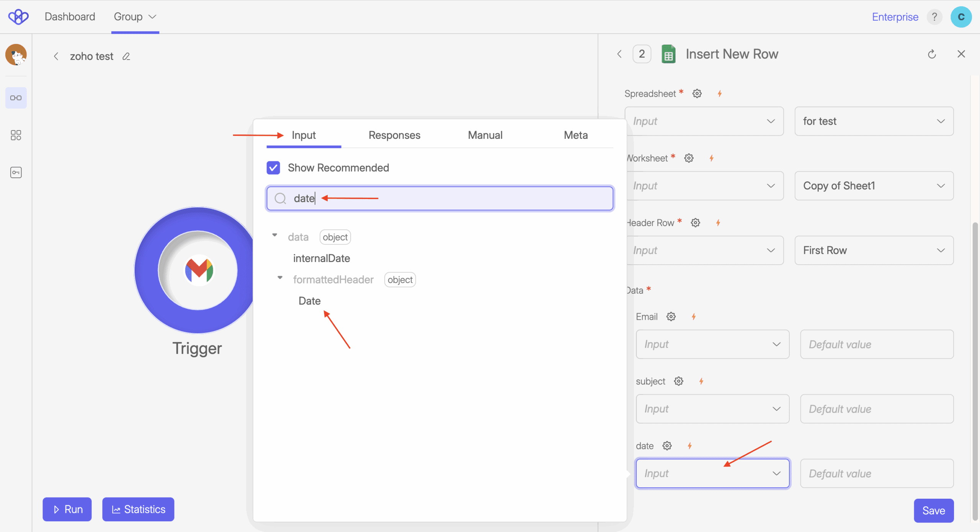Click the Spreadsheet lightning bolt icon
The width and height of the screenshot is (980, 532).
(720, 94)
